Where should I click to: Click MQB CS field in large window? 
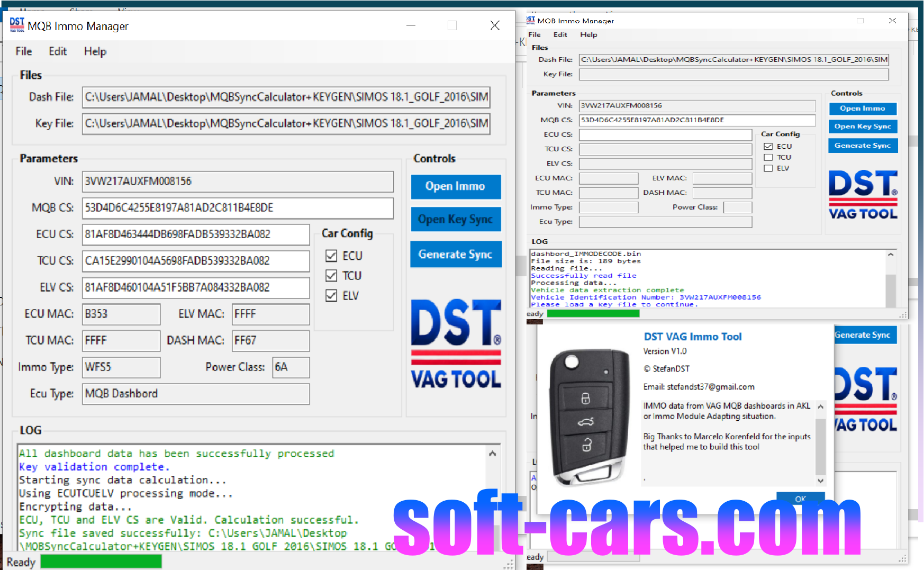point(238,208)
